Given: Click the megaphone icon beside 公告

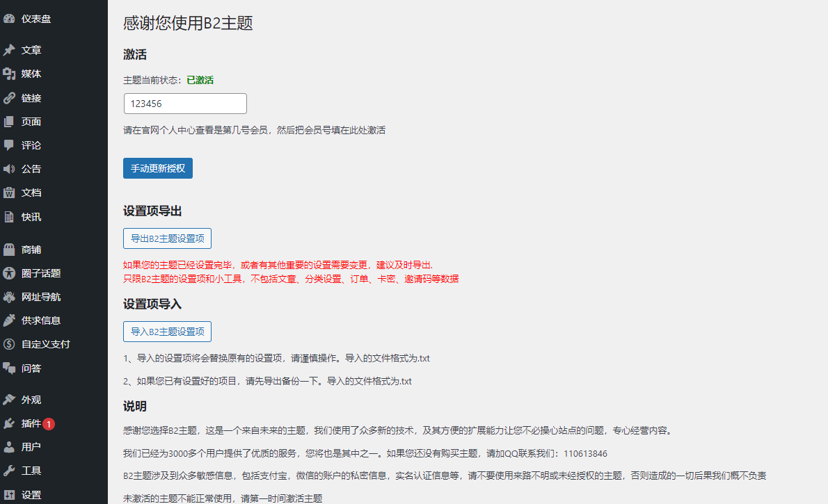Looking at the screenshot, I should coord(9,169).
